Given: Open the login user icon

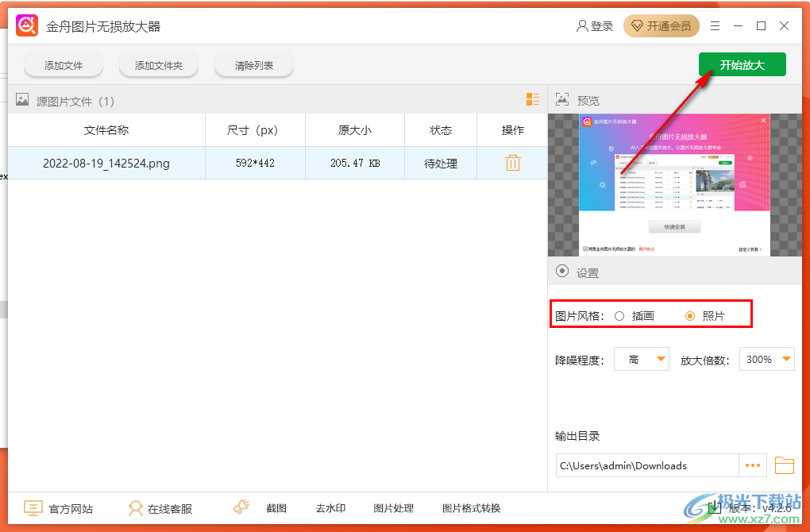Looking at the screenshot, I should click(x=581, y=26).
